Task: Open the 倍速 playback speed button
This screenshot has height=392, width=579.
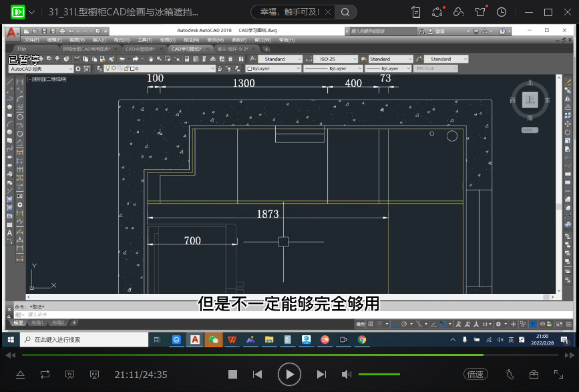Action: 475,375
